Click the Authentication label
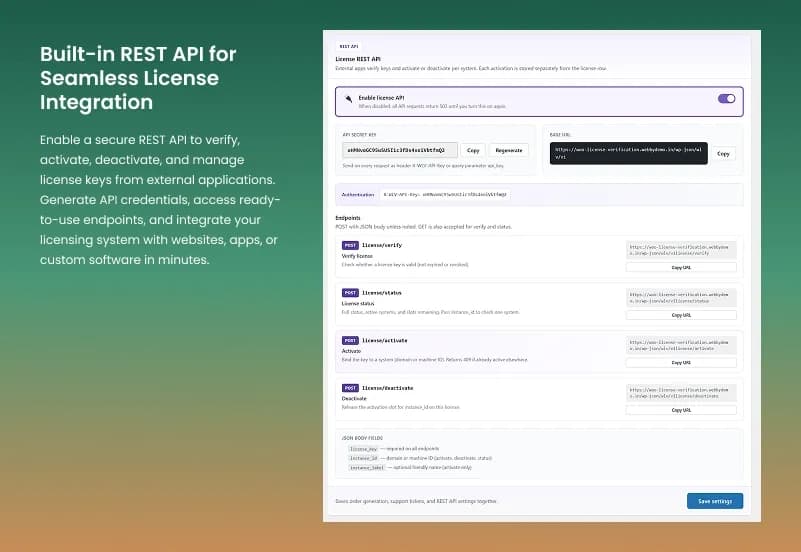Viewport: 801px width, 552px height. 358,195
